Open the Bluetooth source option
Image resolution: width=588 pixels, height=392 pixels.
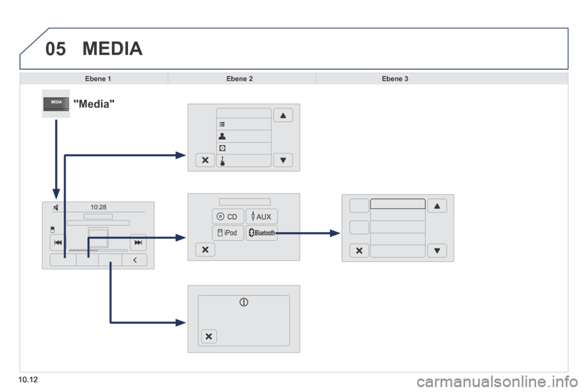coord(262,233)
